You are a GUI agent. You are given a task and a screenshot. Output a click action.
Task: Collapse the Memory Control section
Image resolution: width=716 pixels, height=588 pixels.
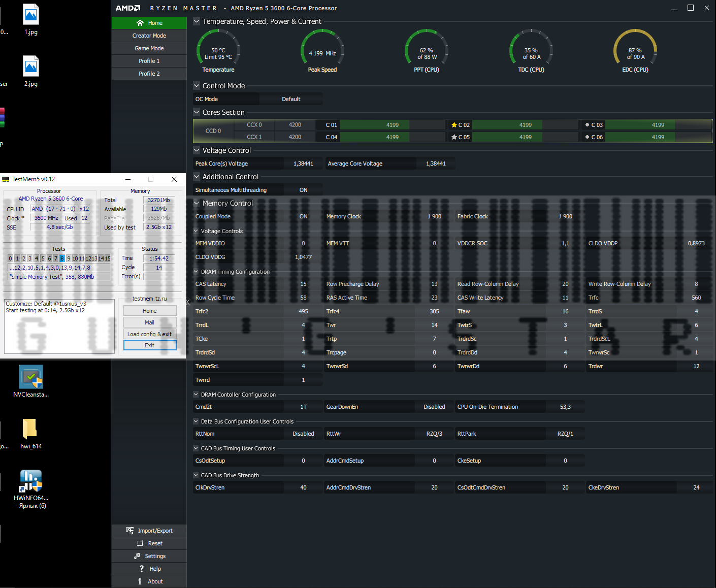click(x=197, y=203)
